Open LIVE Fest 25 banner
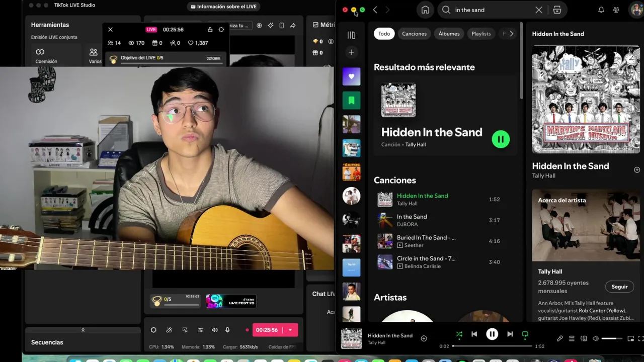 tap(231, 301)
